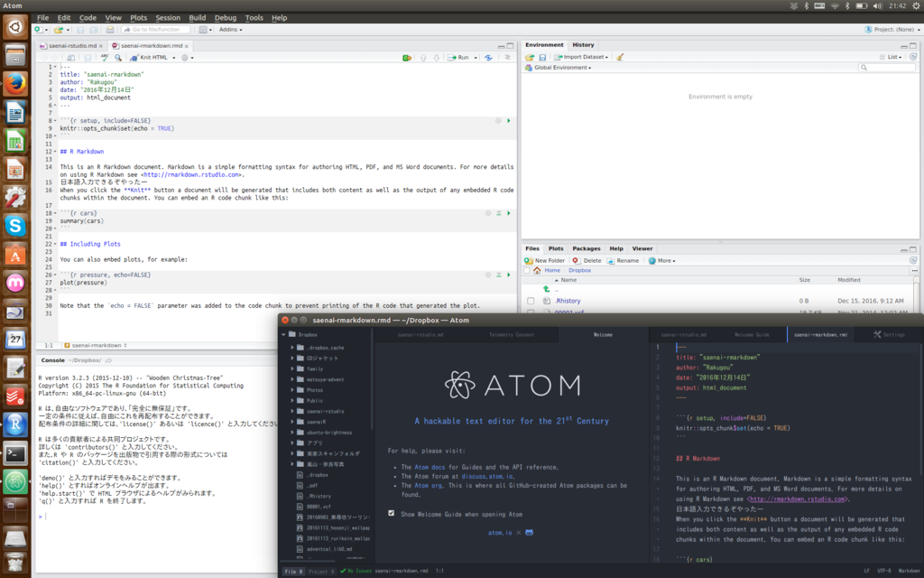Click the insert chunk icon in editor toolbar

[x=407, y=57]
